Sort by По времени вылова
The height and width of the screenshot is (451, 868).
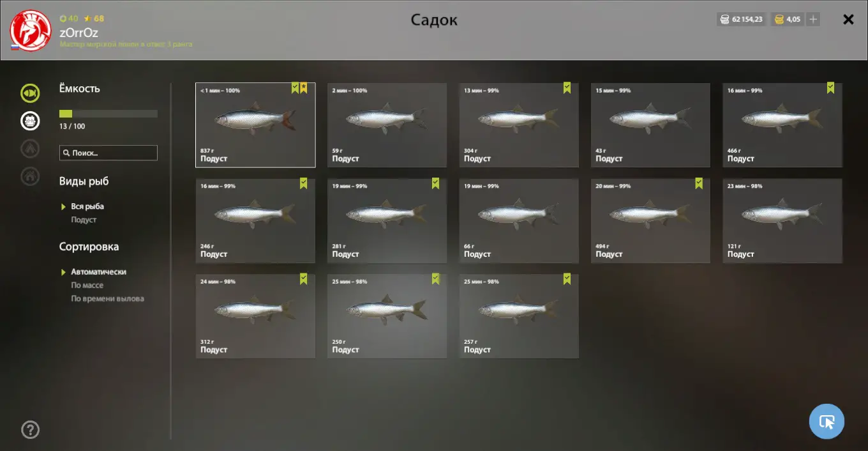107,298
